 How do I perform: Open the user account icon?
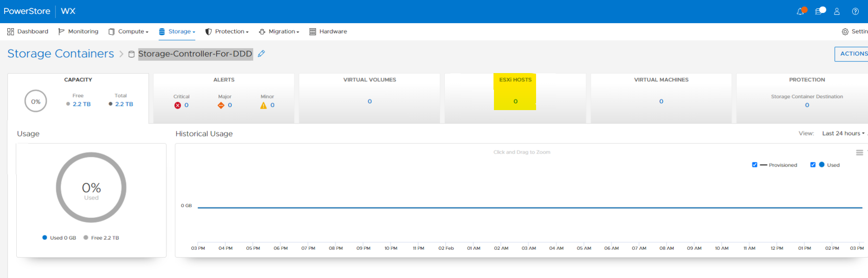tap(837, 12)
